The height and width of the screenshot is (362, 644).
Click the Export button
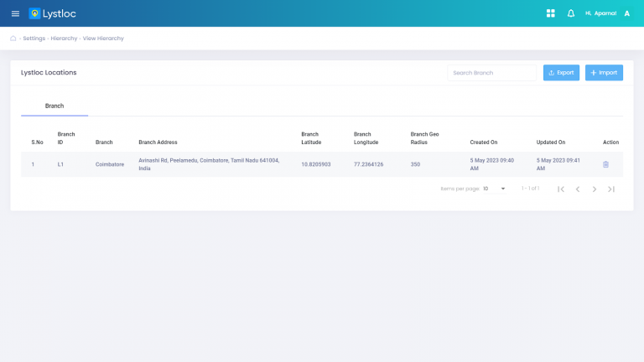point(561,73)
